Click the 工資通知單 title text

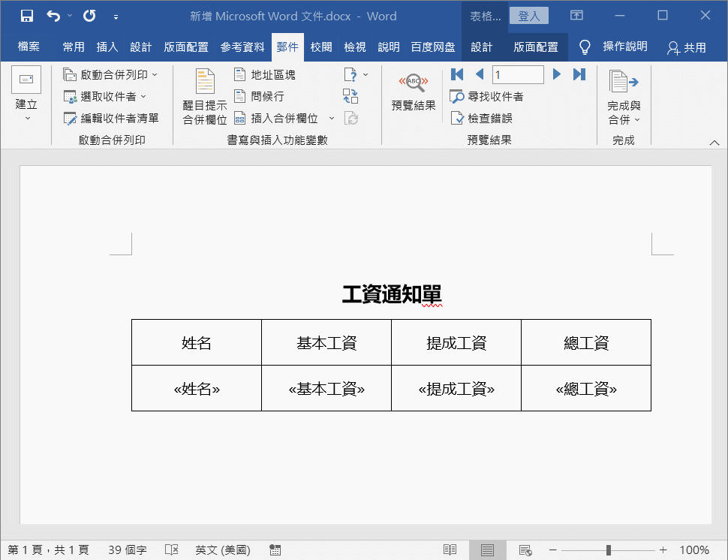[x=392, y=294]
